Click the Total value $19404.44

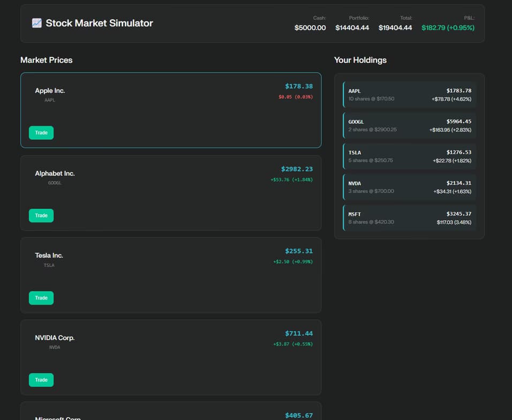[x=395, y=28]
